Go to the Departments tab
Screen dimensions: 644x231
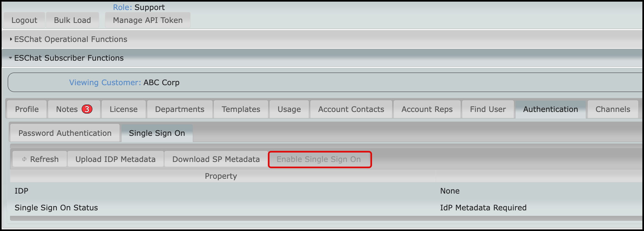180,109
